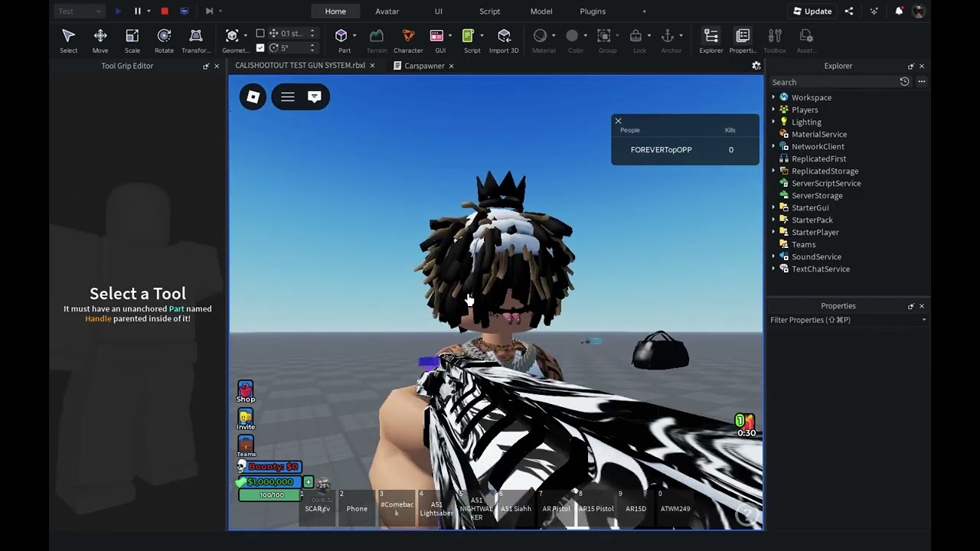
Task: Open the in-game Shop button
Action: point(245,391)
